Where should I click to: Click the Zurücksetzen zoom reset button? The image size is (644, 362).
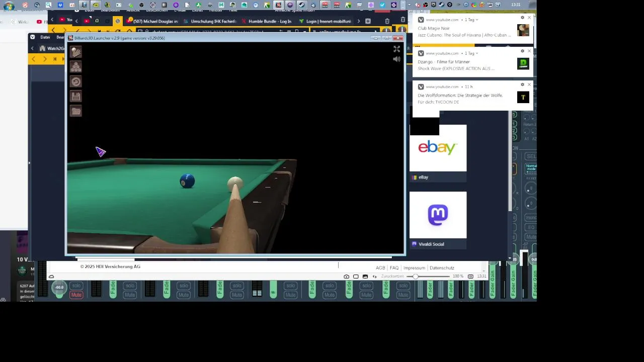click(392, 277)
